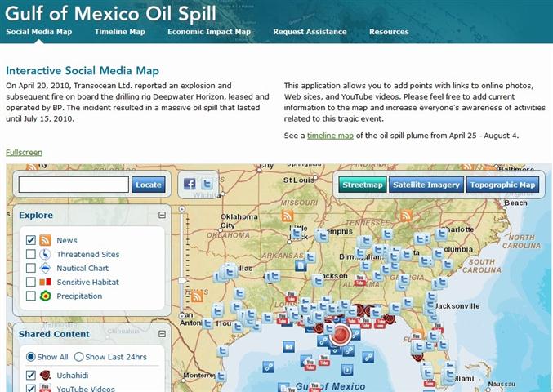This screenshot has height=392, width=553.
Task: Click the zoom out button below slider
Action: (x=182, y=315)
